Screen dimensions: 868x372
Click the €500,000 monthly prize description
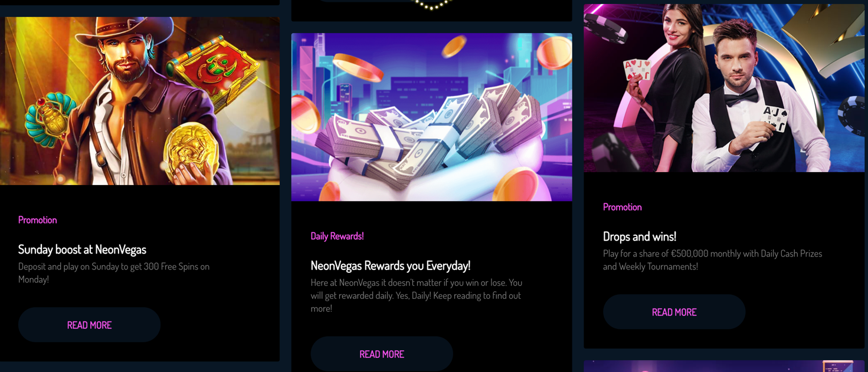(712, 260)
